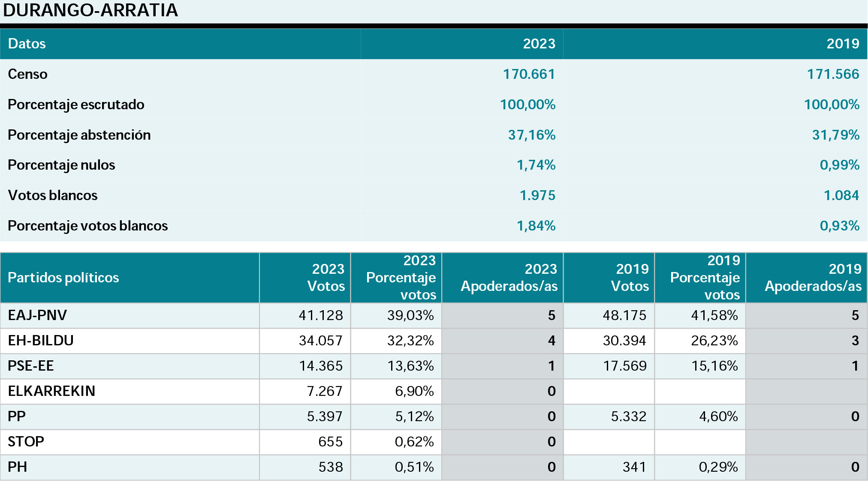
Task: Click the 2023 Porcentaje votos header
Action: (x=401, y=278)
